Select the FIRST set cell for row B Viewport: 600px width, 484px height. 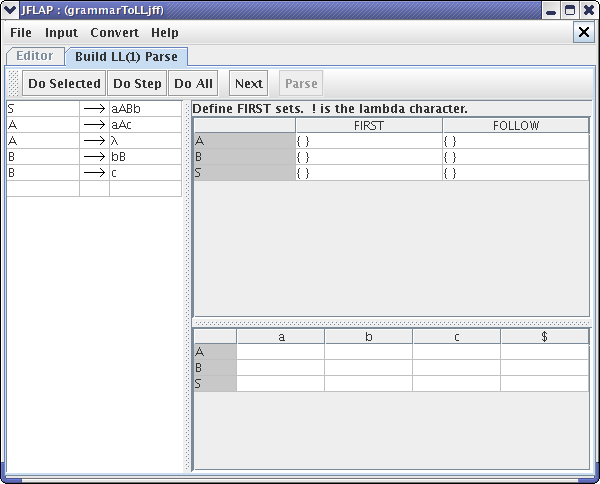(x=369, y=157)
